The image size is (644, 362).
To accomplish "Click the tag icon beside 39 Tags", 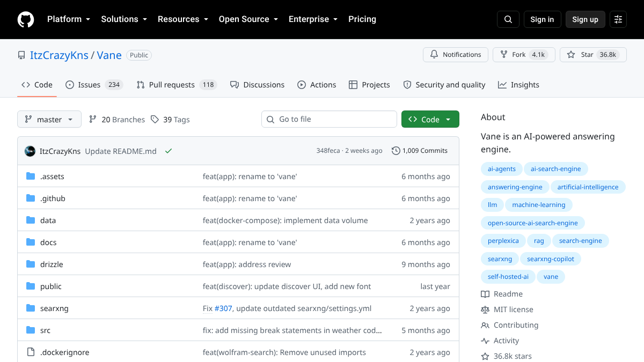I will pyautogui.click(x=155, y=119).
